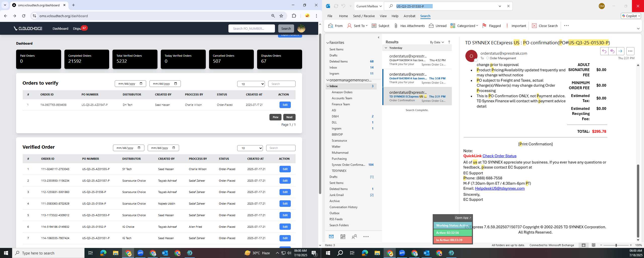Screen dimensions: 644x258
Task: Reload the OMS dashboard page
Action: (24, 16)
